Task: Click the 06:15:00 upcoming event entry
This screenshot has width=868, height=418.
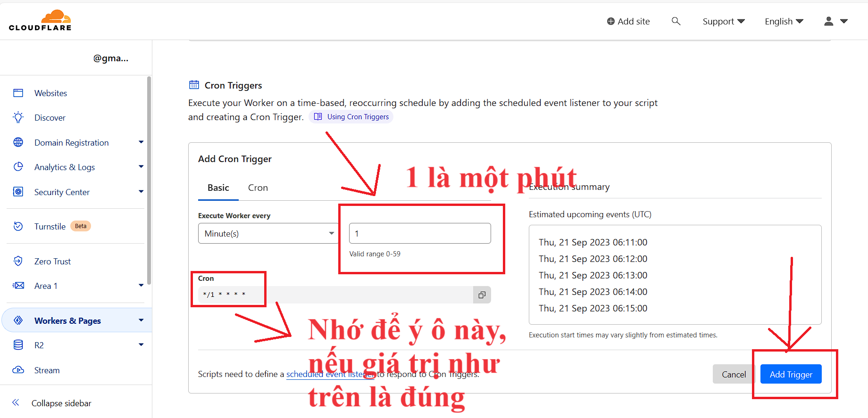Action: pyautogui.click(x=593, y=308)
